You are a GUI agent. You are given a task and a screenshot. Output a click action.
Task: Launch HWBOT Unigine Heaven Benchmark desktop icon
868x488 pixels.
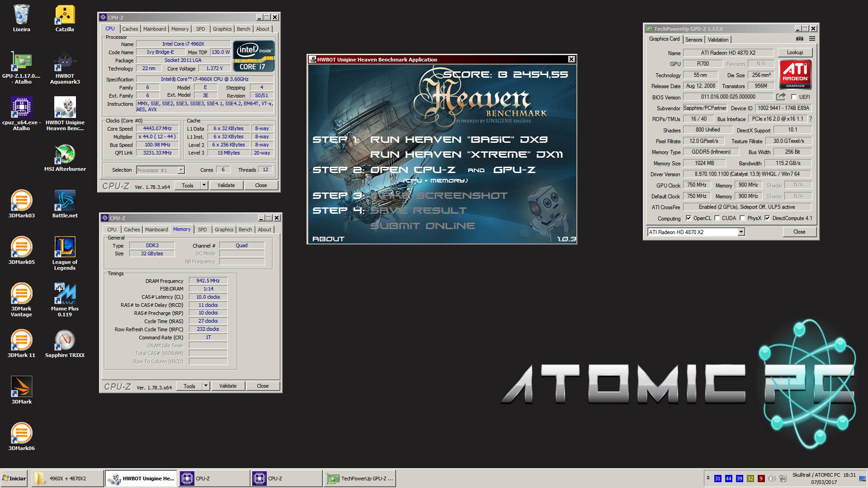pyautogui.click(x=65, y=114)
